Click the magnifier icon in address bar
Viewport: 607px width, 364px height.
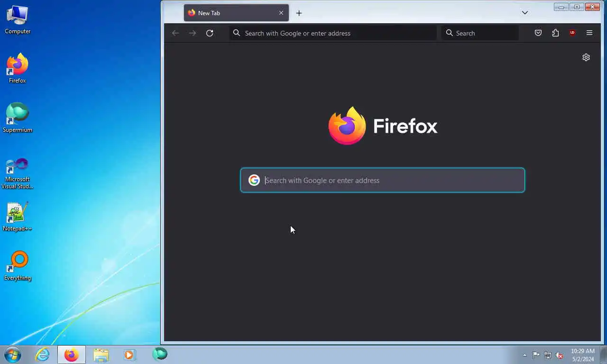[x=237, y=33]
